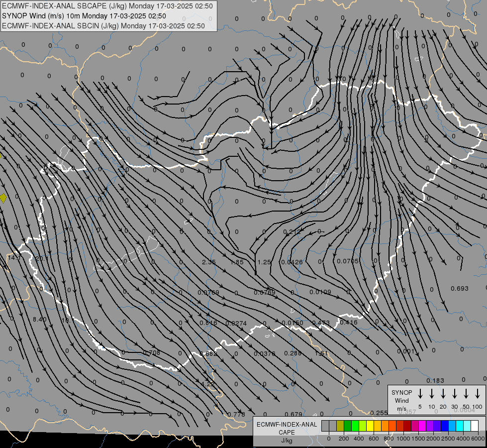Click the SBCIN title line in the header box
The height and width of the screenshot is (448, 487).
[x=103, y=26]
